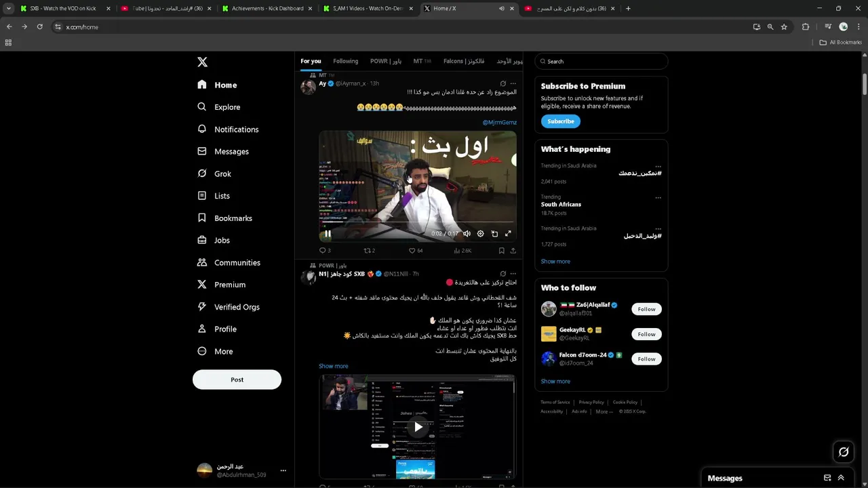Click the Verified Orgs lightning icon
Image resolution: width=868 pixels, height=488 pixels.
202,307
